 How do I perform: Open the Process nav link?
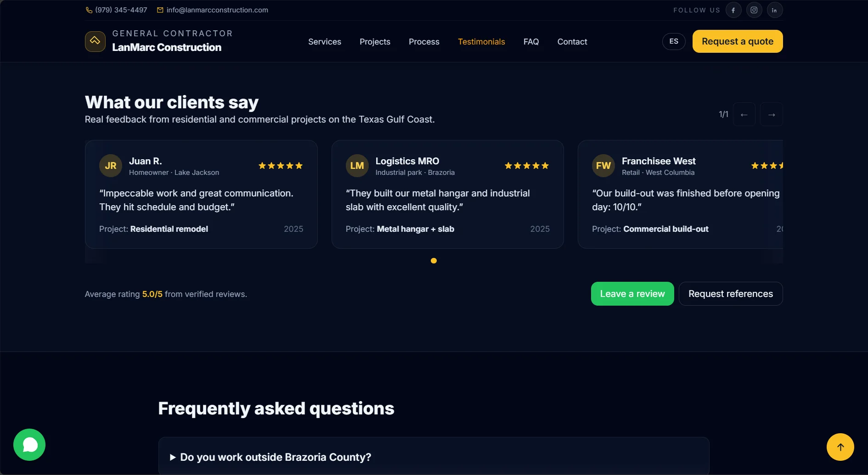pos(424,42)
